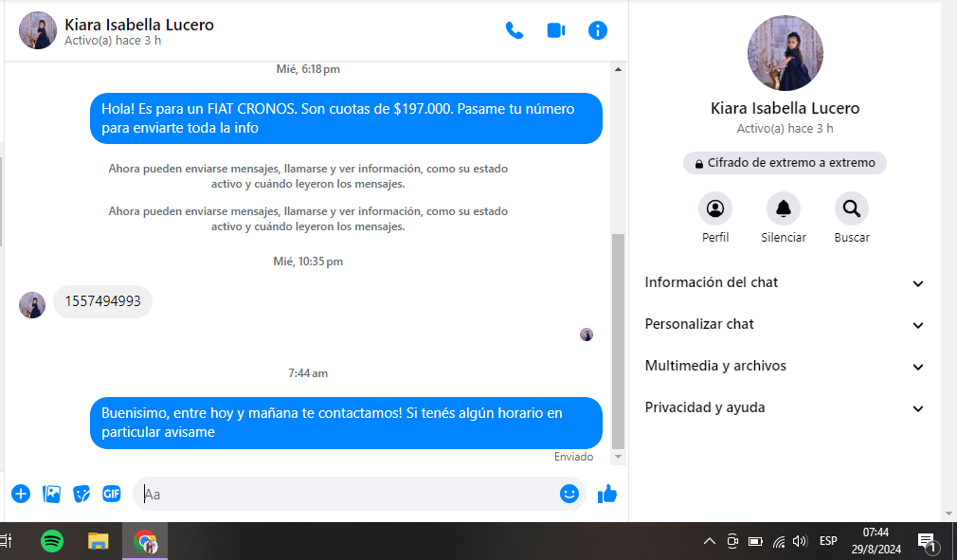Open the GIF picker
Viewport: 957px width, 560px height.
coord(112,494)
